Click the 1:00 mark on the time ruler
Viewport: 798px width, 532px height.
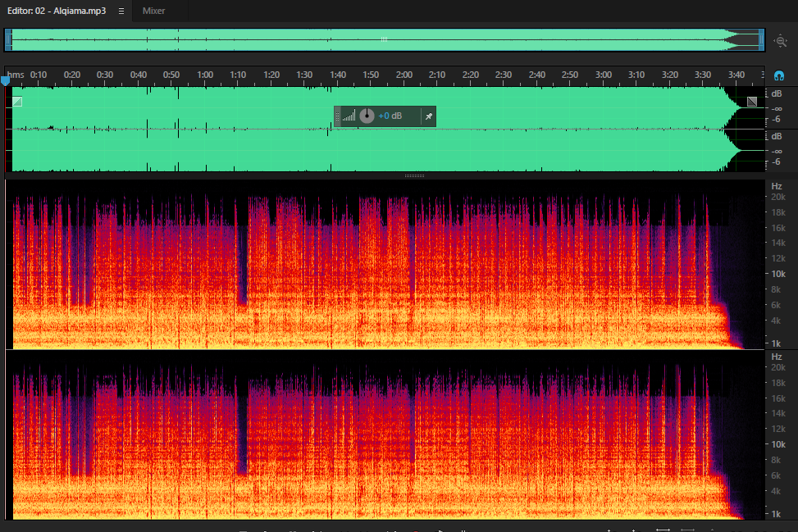click(205, 75)
